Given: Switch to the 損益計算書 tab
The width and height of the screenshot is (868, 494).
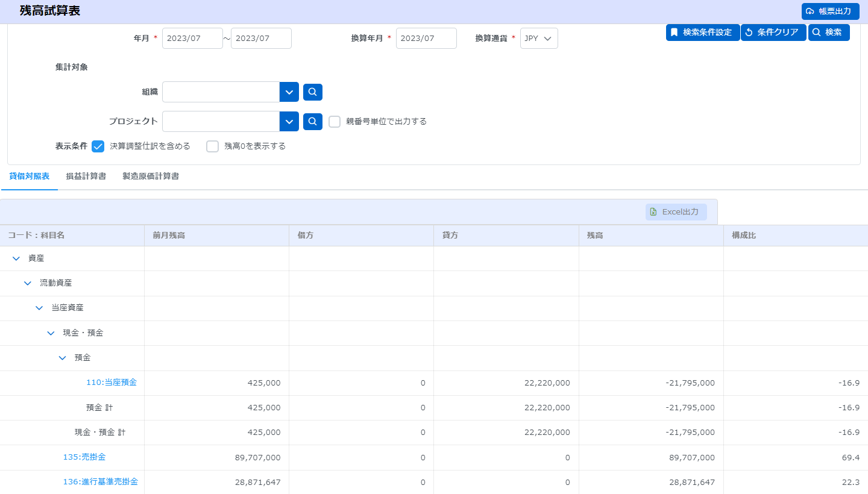Looking at the screenshot, I should click(x=86, y=177).
